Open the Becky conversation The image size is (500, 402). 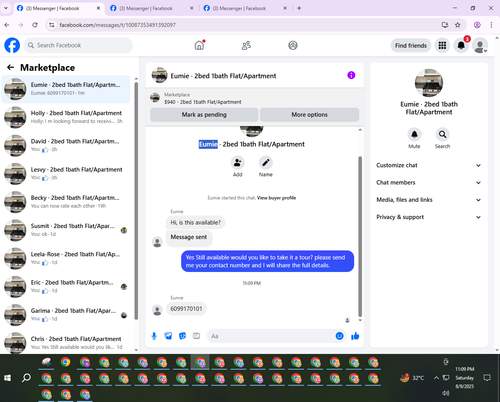coord(66,202)
